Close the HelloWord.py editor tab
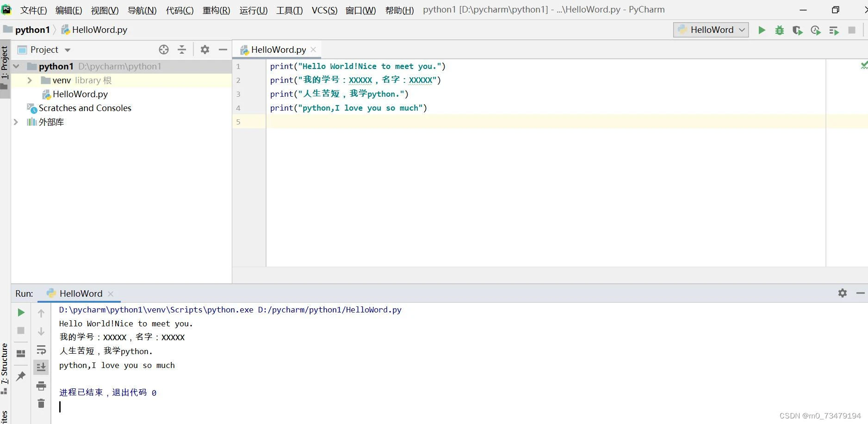The width and height of the screenshot is (868, 424). 313,50
